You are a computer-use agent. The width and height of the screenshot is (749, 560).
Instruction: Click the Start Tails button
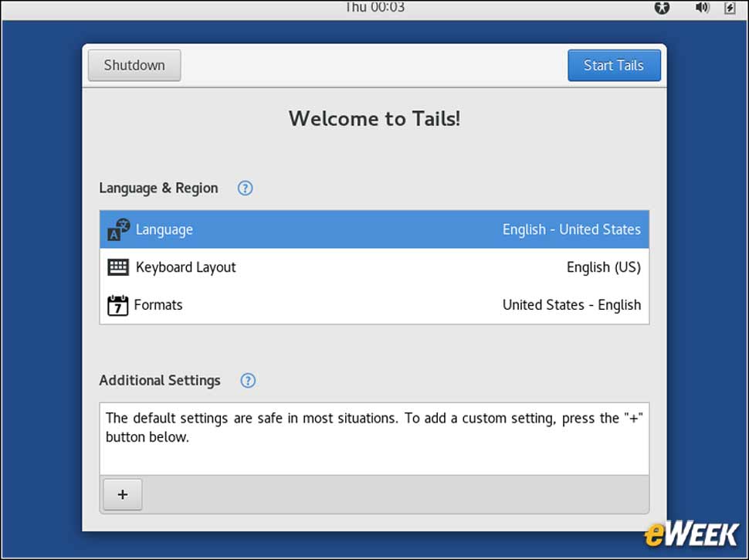(614, 65)
